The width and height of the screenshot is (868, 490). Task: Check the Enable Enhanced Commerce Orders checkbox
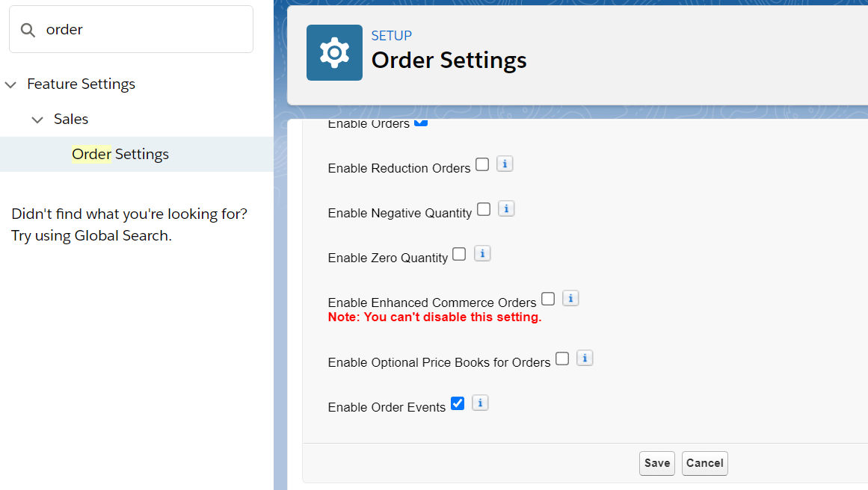click(548, 298)
